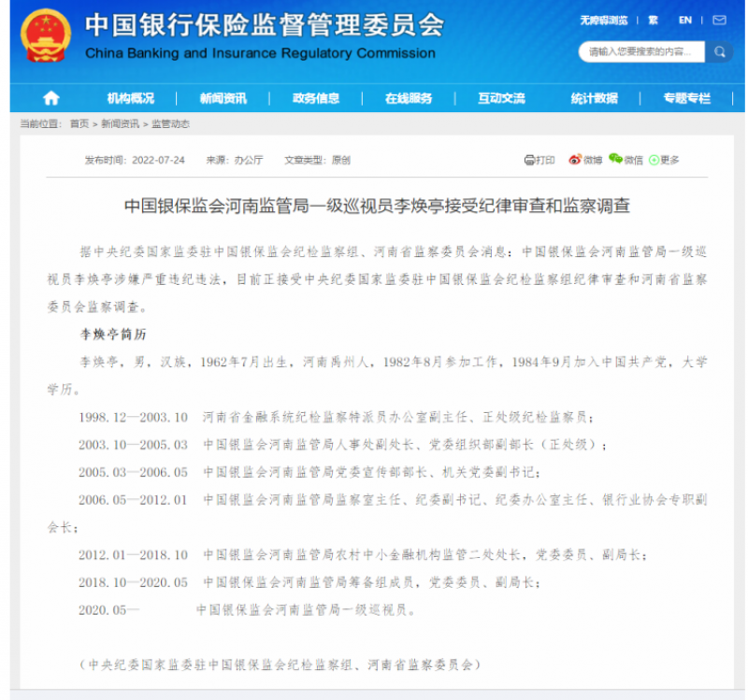Open the mail envelope icon
This screenshot has width=748, height=700.
point(719,20)
